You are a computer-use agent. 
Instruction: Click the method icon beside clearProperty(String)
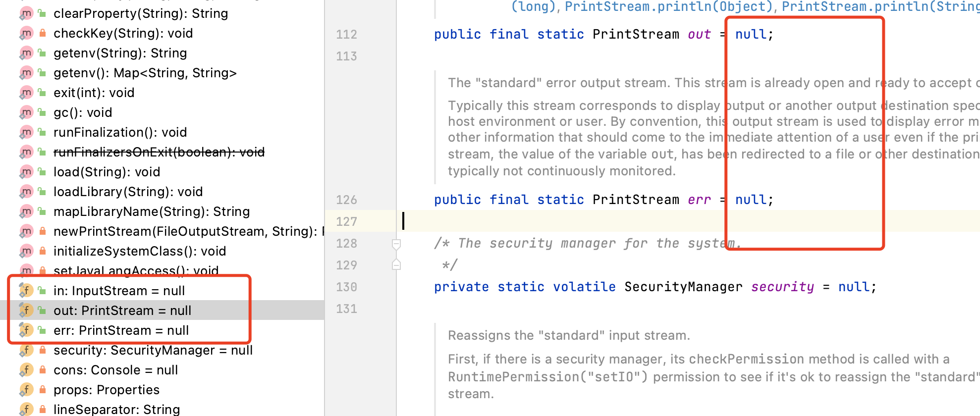(x=26, y=13)
